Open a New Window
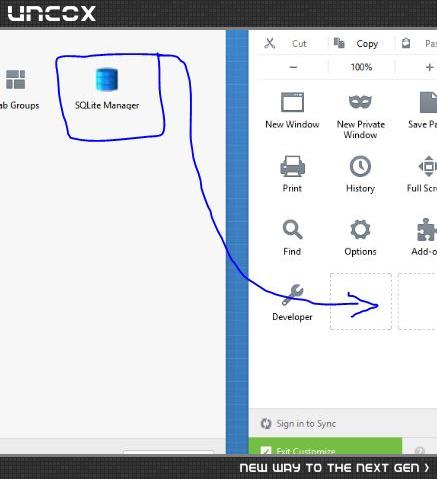 [x=292, y=110]
